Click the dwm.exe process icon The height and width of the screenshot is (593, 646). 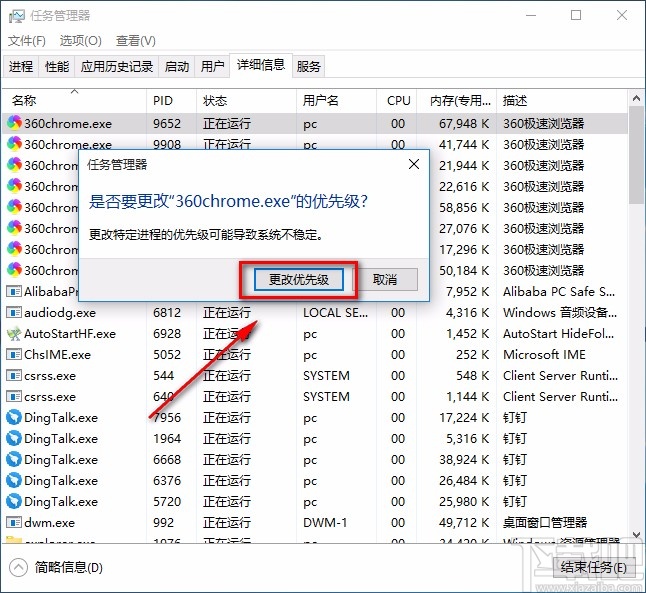[x=14, y=523]
